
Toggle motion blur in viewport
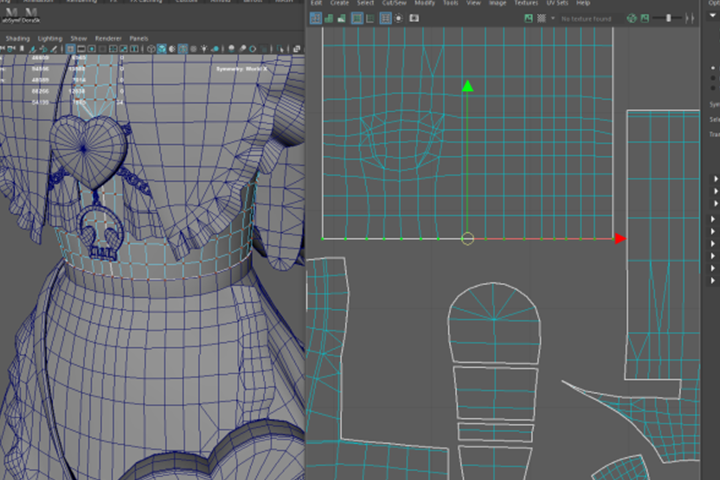242,49
